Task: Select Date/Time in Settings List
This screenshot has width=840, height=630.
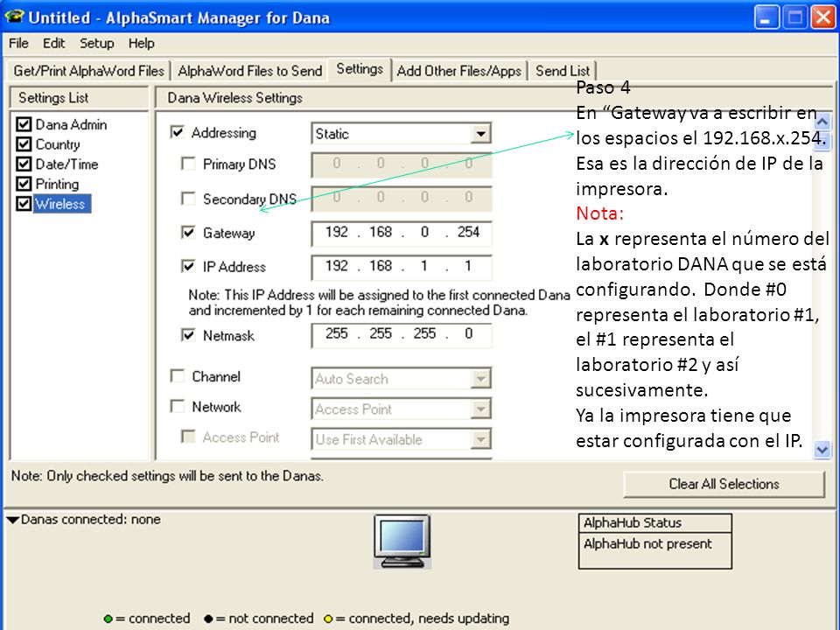Action: click(x=67, y=164)
